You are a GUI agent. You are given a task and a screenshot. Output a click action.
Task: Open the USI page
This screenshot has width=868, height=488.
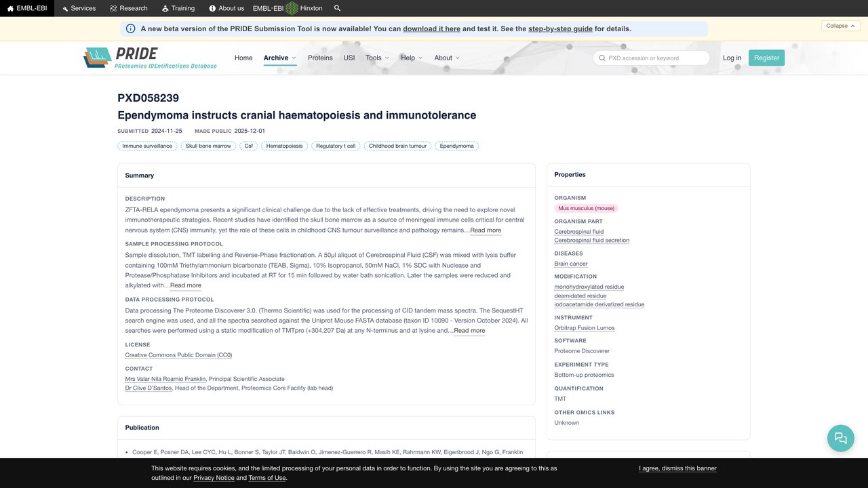(x=349, y=58)
